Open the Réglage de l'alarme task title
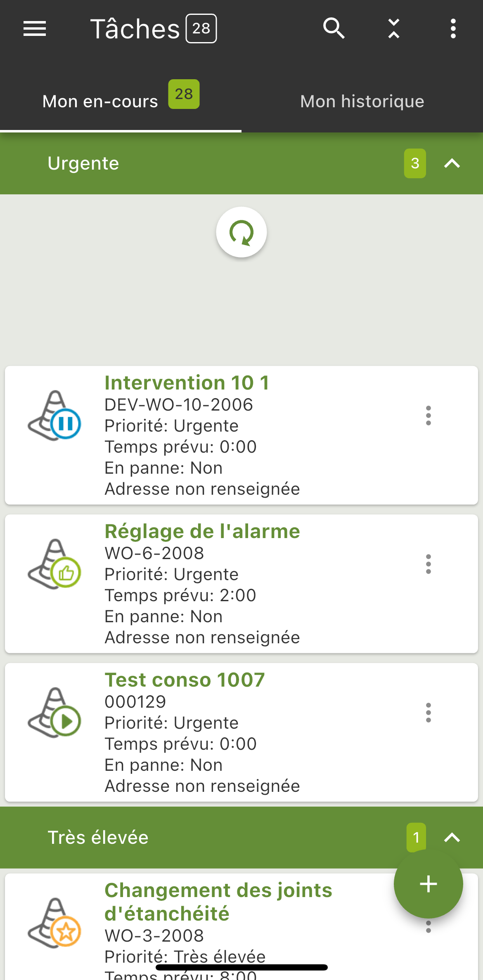Viewport: 483px width, 980px height. point(202,531)
